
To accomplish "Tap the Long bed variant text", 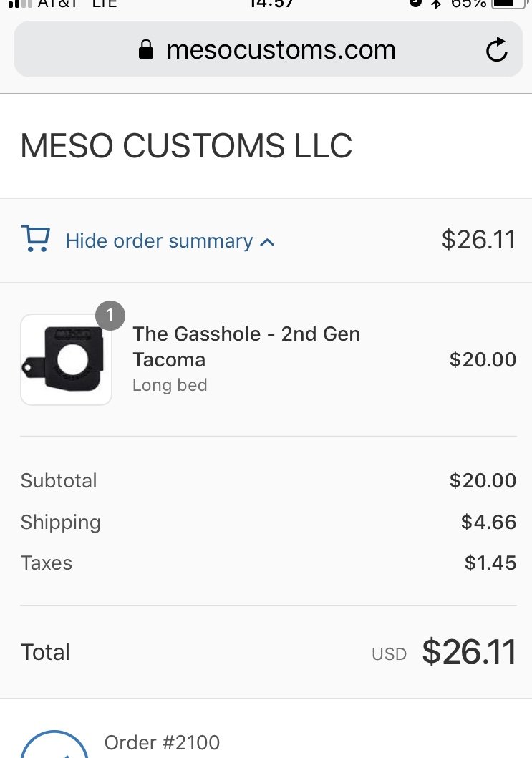I will pyautogui.click(x=170, y=385).
